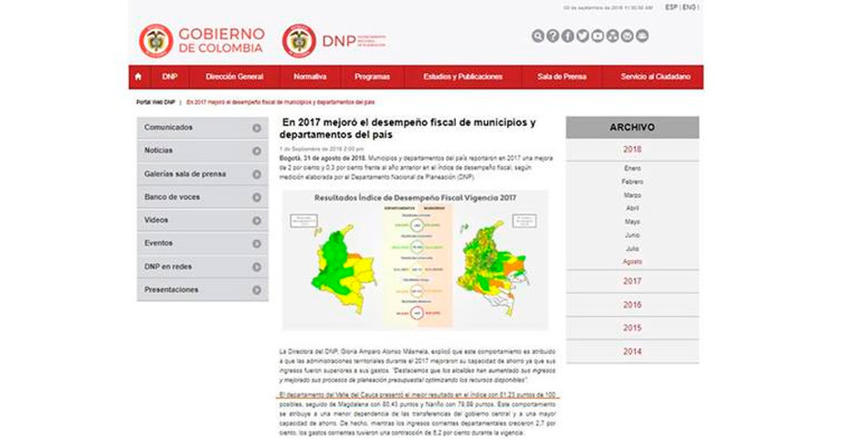Open the Twitter social icon

pos(582,37)
